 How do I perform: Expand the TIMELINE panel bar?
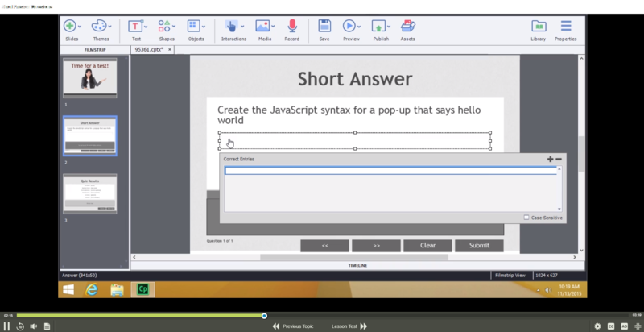click(x=357, y=265)
